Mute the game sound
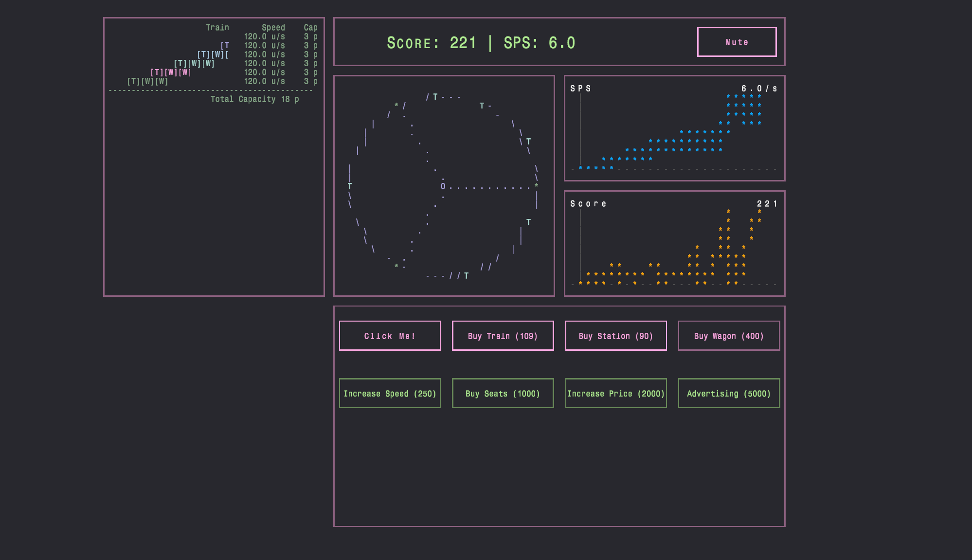 (737, 42)
